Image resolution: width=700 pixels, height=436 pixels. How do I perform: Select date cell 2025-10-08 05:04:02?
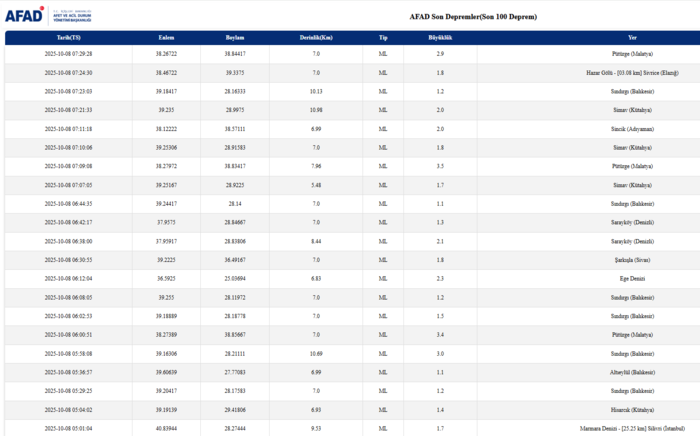pyautogui.click(x=68, y=410)
